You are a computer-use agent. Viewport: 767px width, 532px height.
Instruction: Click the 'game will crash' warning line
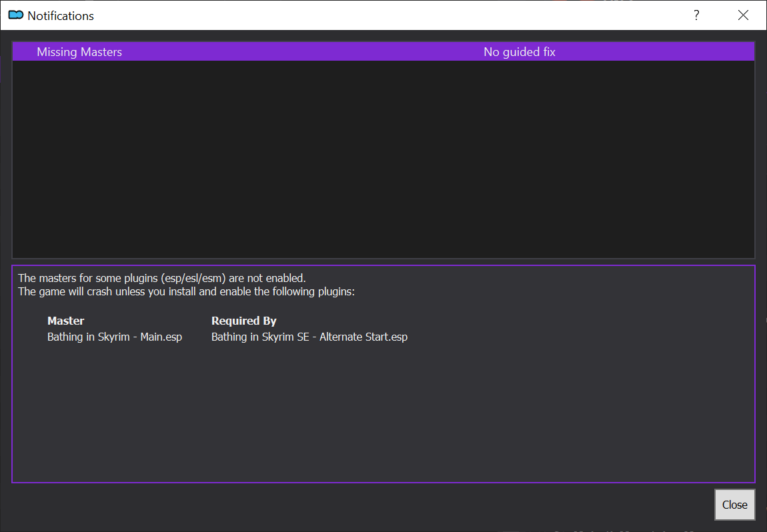click(186, 291)
